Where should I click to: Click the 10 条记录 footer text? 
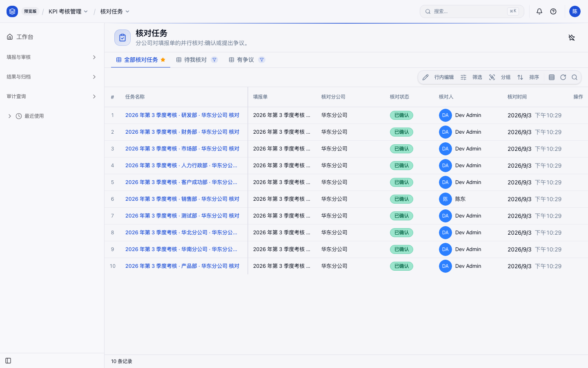[122, 361]
